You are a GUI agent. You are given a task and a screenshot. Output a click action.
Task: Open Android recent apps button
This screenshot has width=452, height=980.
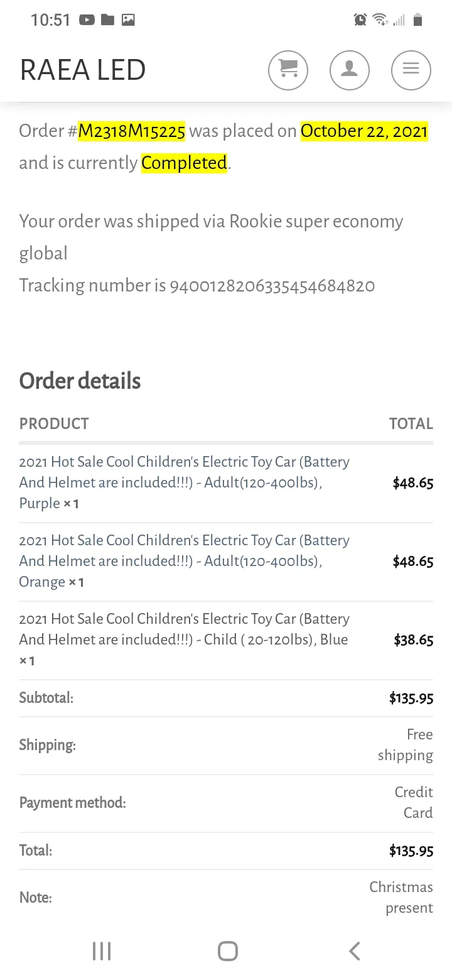click(x=102, y=951)
